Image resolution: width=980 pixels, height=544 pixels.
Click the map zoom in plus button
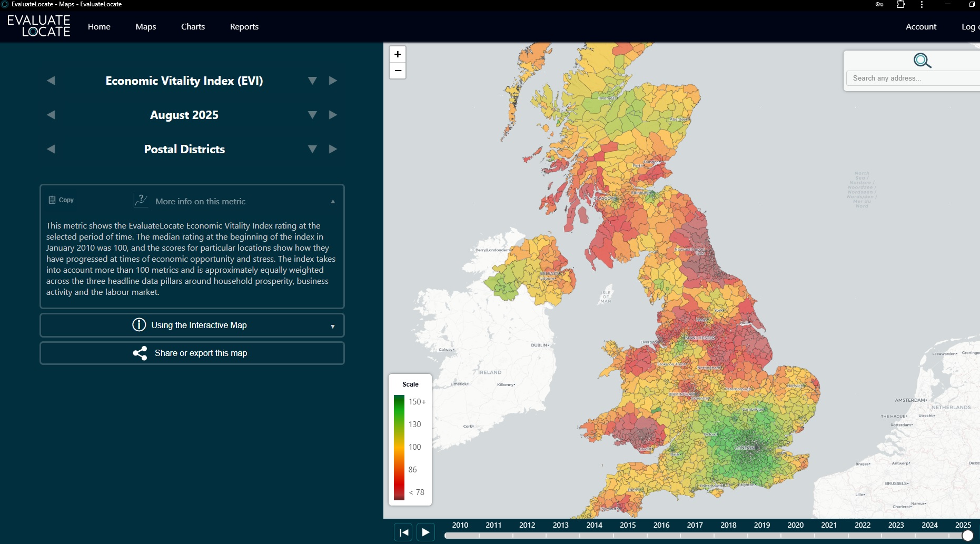(x=398, y=54)
